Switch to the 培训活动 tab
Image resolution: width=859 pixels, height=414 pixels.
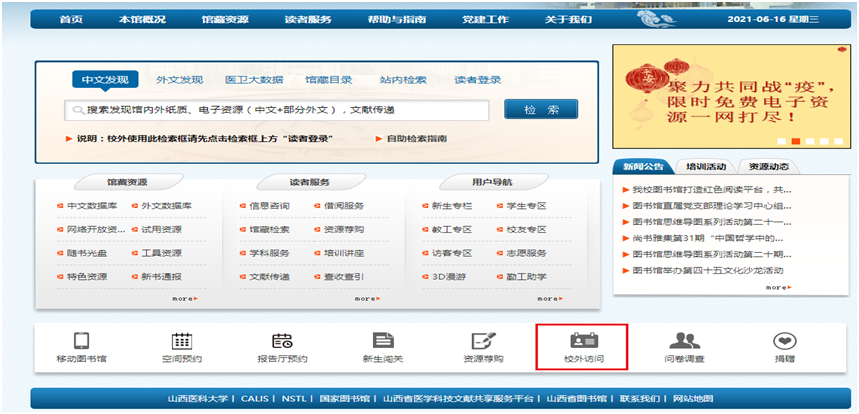pos(706,166)
